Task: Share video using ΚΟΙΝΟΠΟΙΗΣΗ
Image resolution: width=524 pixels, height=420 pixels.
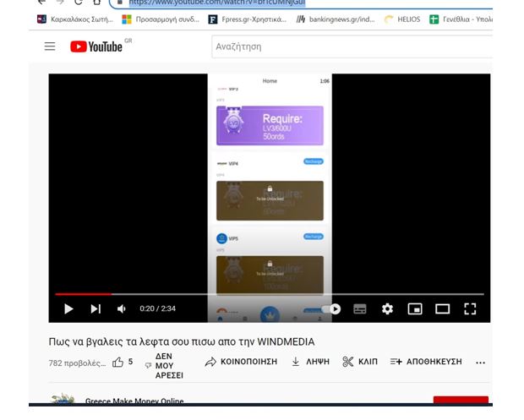Action: (x=241, y=362)
